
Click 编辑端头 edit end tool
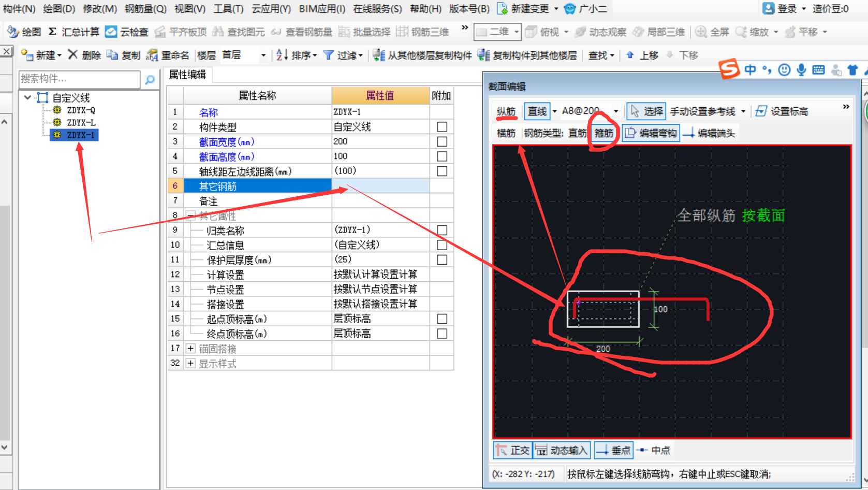pyautogui.click(x=709, y=133)
